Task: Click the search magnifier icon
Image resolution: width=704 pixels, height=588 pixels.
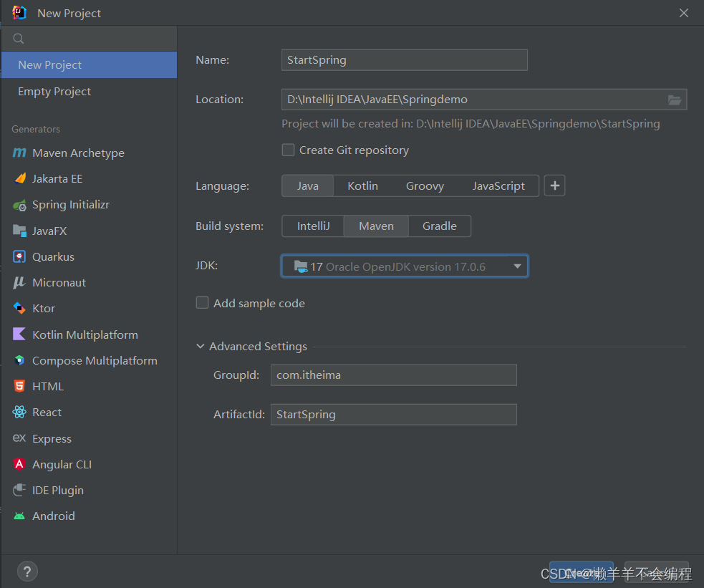Action: (19, 39)
